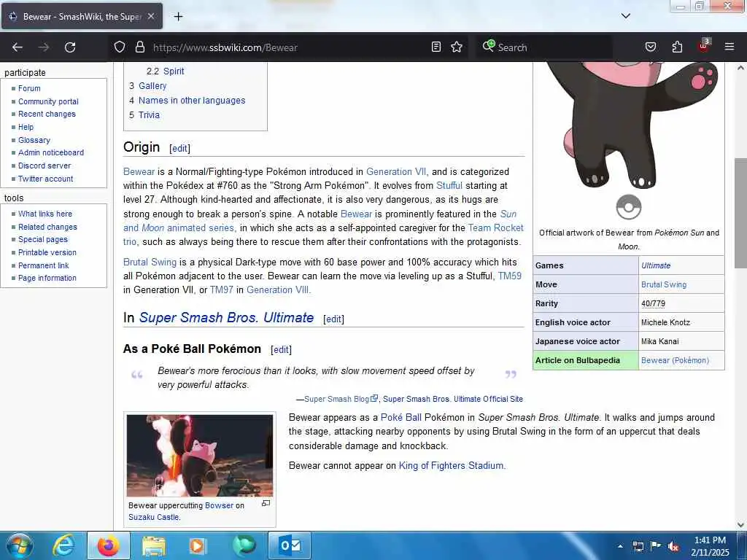The image size is (747, 560).
Task: Open the Windows Start button
Action: click(19, 545)
